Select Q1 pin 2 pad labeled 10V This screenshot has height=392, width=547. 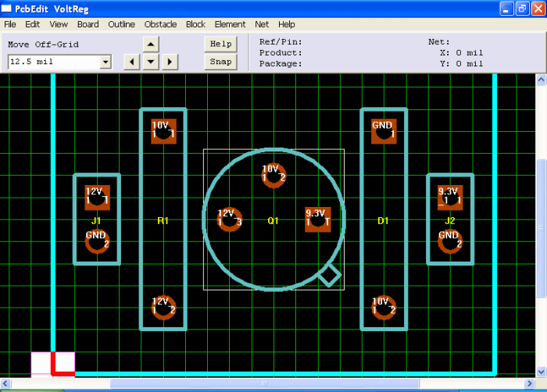pyautogui.click(x=273, y=176)
